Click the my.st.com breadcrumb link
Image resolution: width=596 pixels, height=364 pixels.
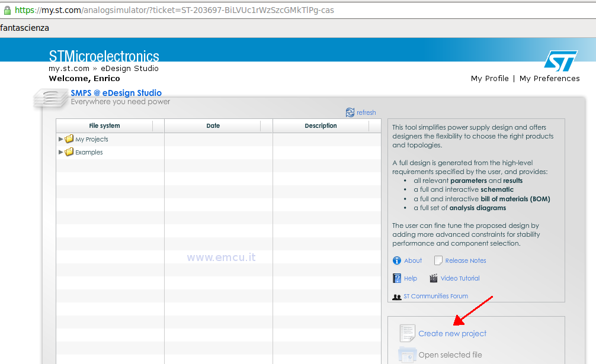69,68
